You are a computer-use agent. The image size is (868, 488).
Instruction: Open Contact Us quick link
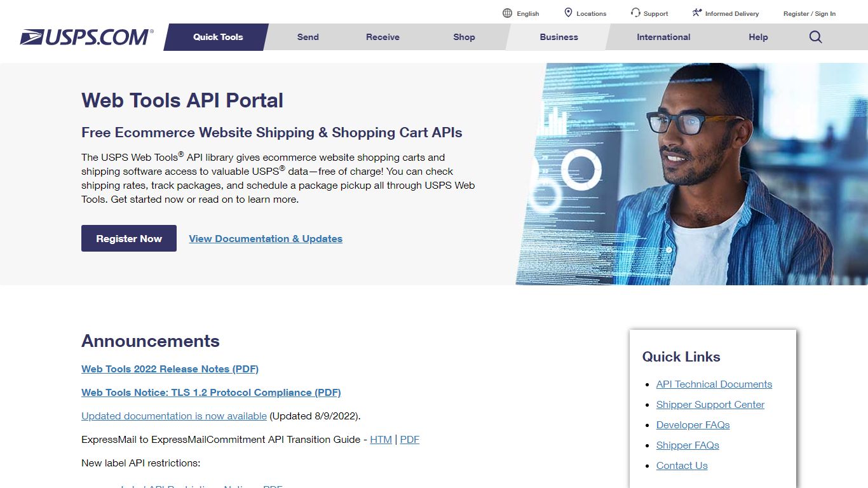click(682, 465)
